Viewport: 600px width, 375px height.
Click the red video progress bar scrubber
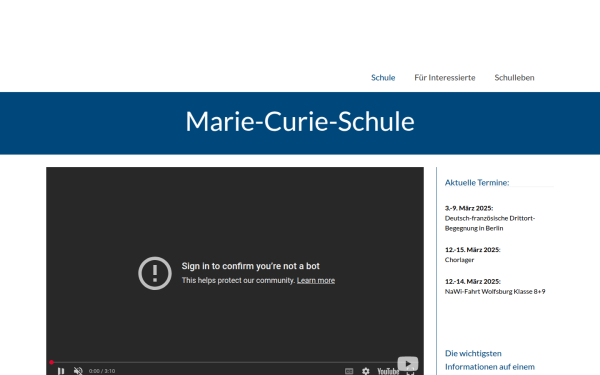[51, 362]
